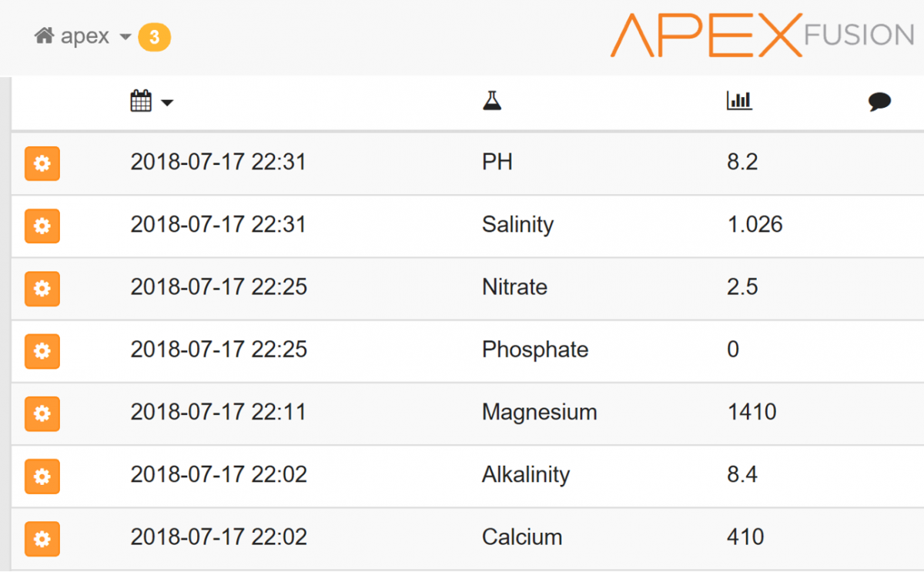The image size is (924, 572).
Task: Click the Calcium entry date 2018-07-17 22:02
Action: pos(219,537)
